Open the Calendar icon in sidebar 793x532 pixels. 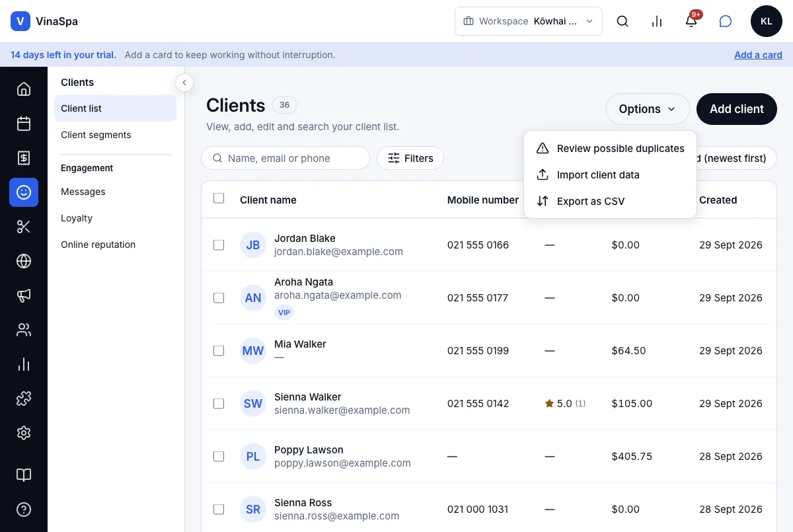click(24, 124)
